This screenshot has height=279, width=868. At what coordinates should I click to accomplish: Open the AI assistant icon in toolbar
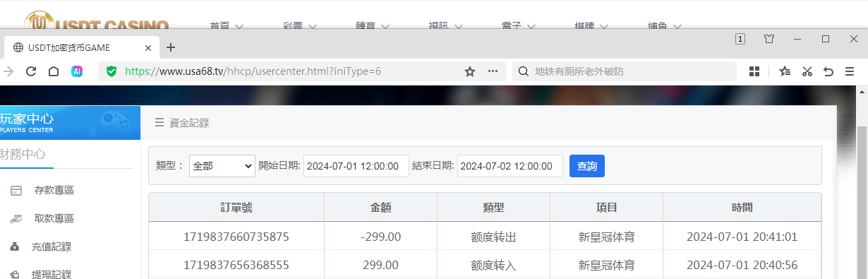click(x=78, y=71)
